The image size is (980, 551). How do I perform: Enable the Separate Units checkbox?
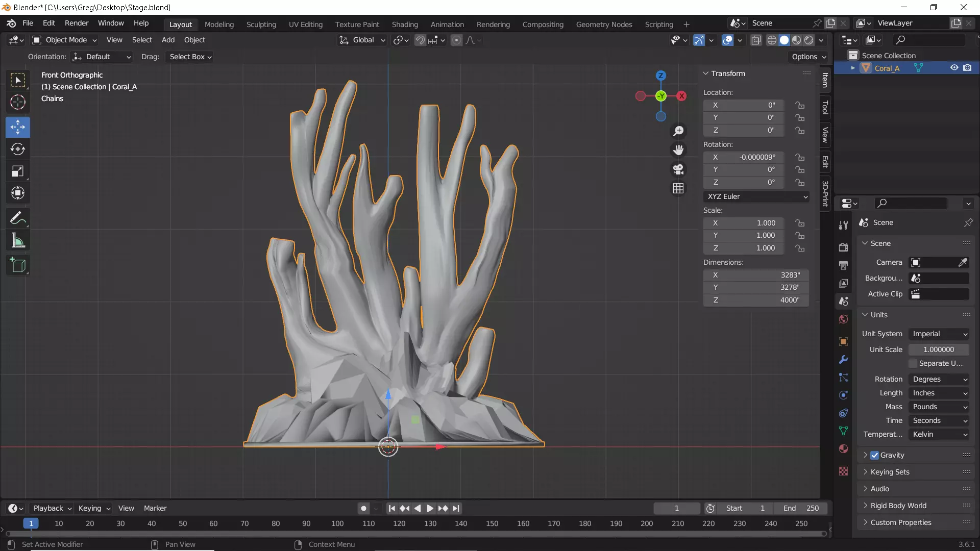click(913, 363)
